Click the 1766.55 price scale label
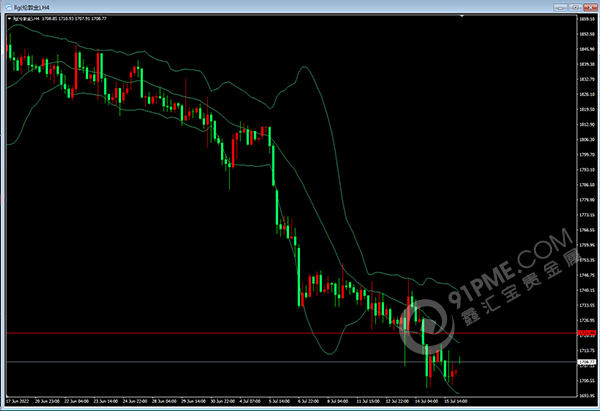This screenshot has height=411, width=600. 587,230
